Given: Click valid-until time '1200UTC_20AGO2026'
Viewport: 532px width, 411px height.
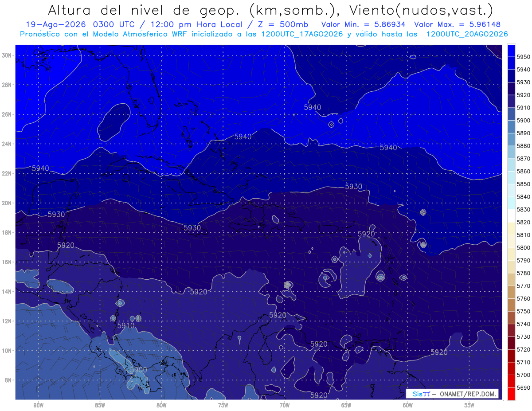Looking at the screenshot, I should 467,34.
